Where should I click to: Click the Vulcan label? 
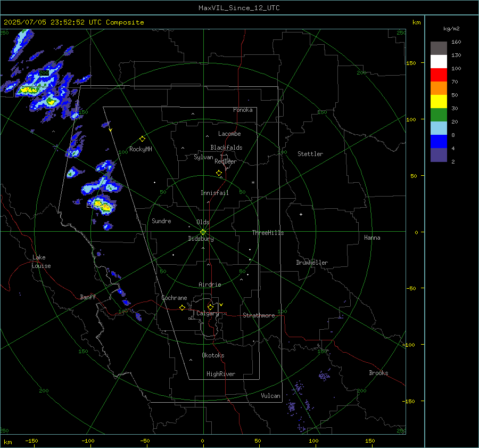tap(270, 396)
